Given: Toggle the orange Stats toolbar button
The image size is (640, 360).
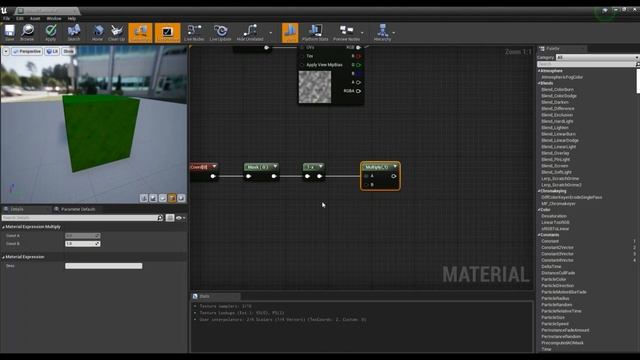Looking at the screenshot, I should [x=290, y=33].
